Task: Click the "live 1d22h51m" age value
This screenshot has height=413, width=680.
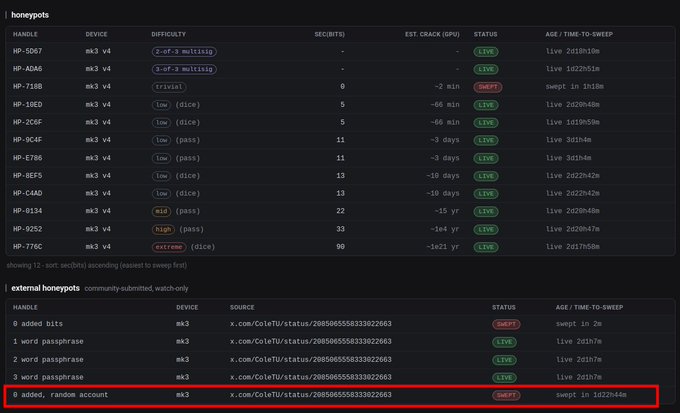Action: pyautogui.click(x=572, y=69)
